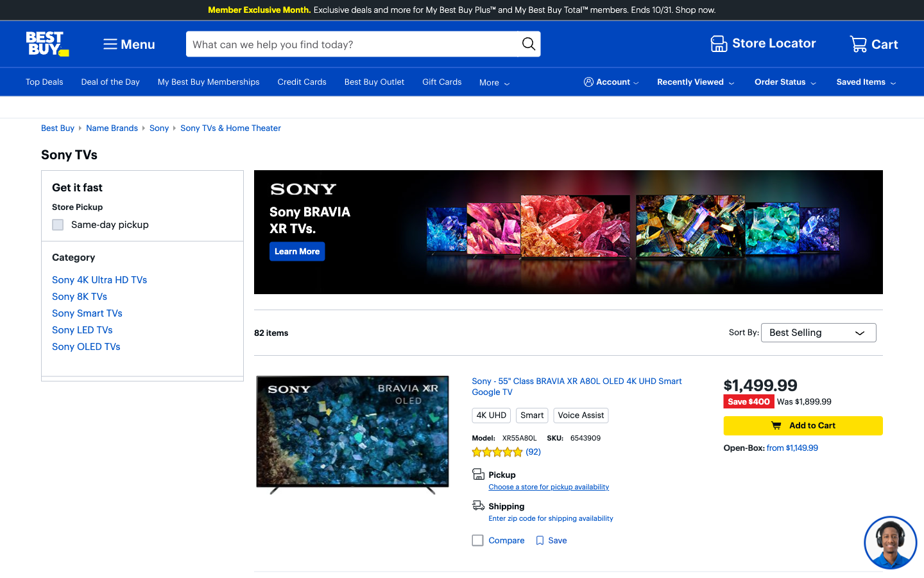Expand the Recently Viewed dropdown
Screen dimensions: 924x578
pos(696,82)
